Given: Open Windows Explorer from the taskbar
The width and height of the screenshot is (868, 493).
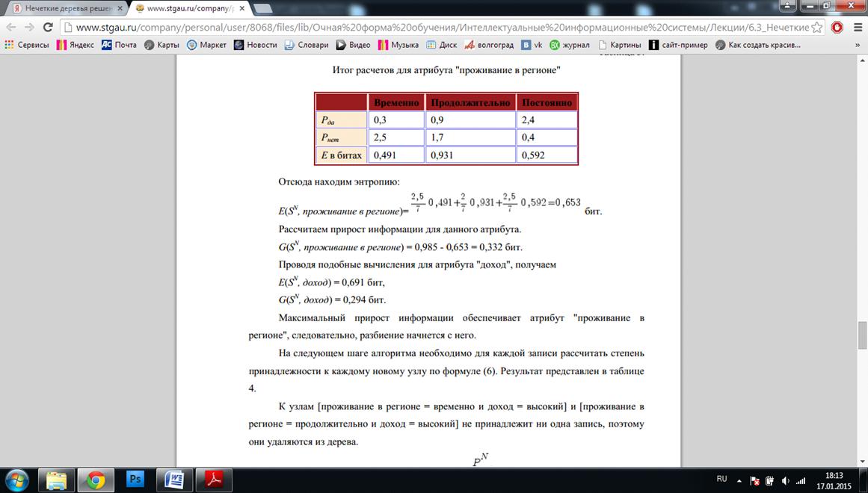Looking at the screenshot, I should pos(57,480).
